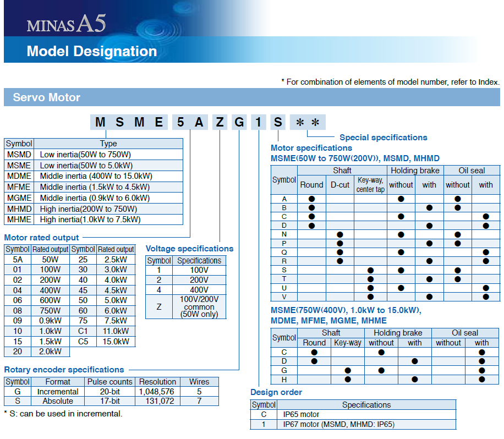Click the 15.0kW rated output cell
This screenshot has width=504, height=439.
pyautogui.click(x=116, y=341)
